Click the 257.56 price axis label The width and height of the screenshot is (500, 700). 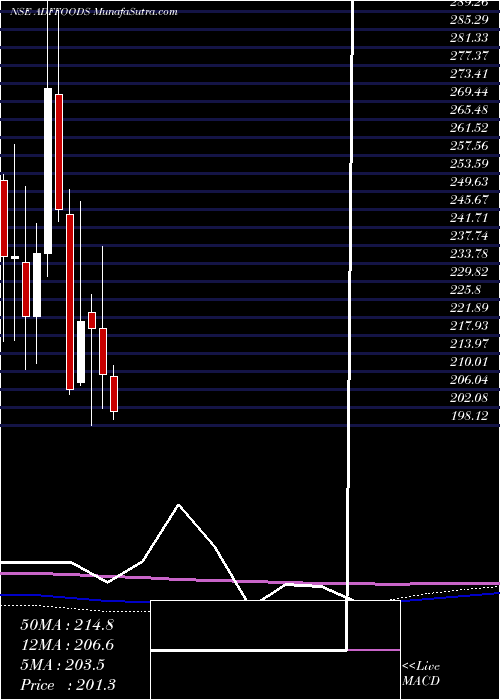point(469,146)
